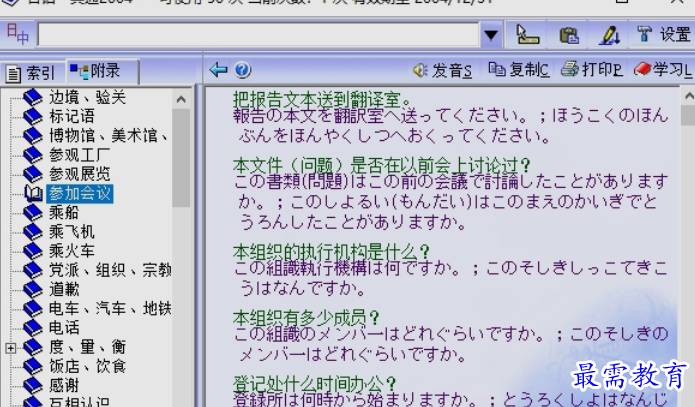Select 乘飞机 tree item
The height and width of the screenshot is (407, 695).
[72, 232]
